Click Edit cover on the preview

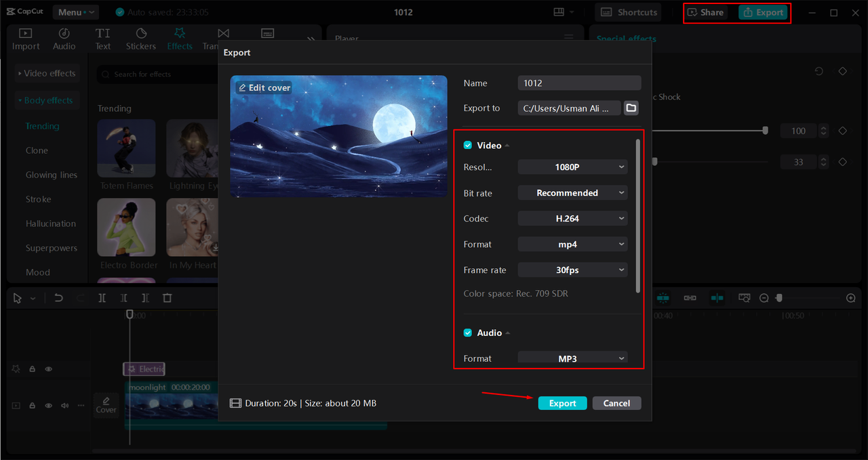[264, 87]
